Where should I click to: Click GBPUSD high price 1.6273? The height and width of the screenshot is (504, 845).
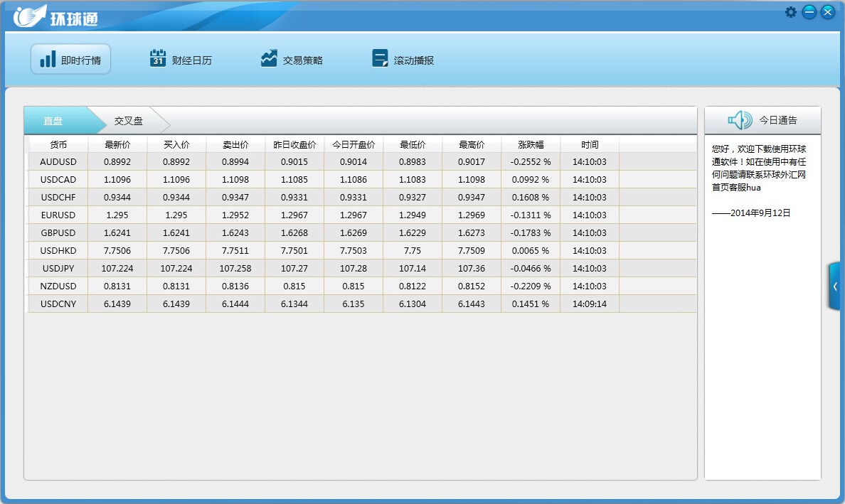click(x=472, y=232)
